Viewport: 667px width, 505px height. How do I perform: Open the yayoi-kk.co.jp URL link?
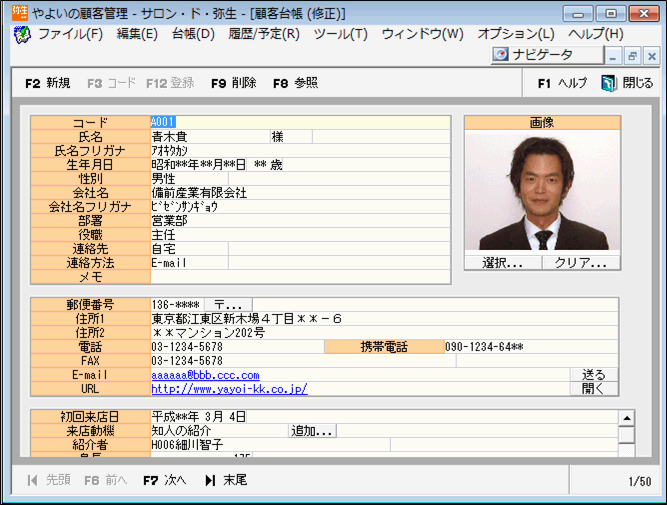coord(229,389)
